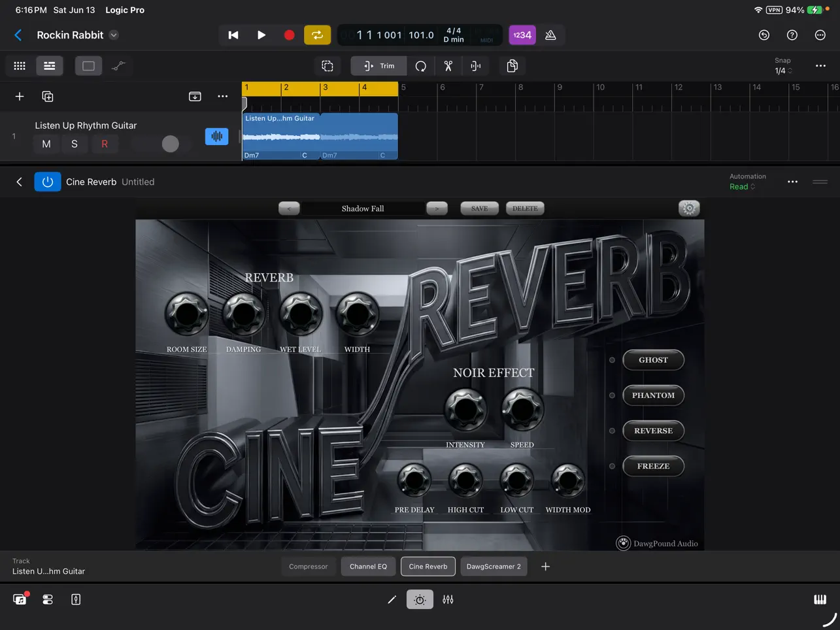
Task: Show the piano keyboard icon at bottom right
Action: tap(820, 599)
